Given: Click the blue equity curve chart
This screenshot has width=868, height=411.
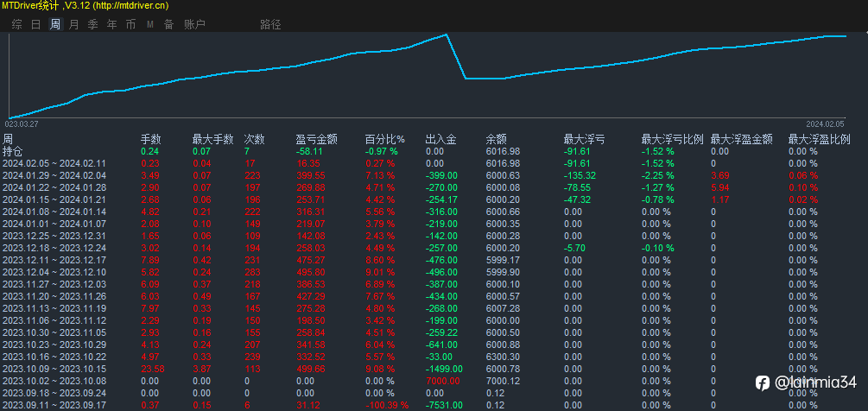Looking at the screenshot, I should (428, 76).
